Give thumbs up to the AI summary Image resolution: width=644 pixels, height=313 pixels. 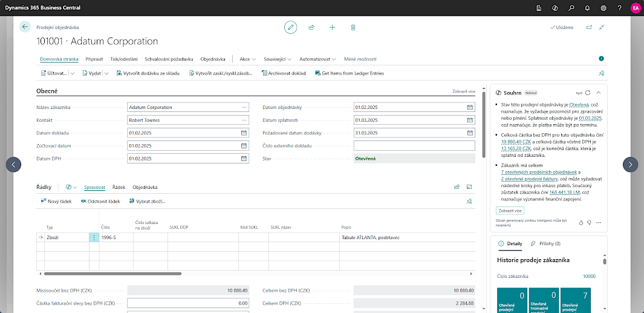point(581,223)
